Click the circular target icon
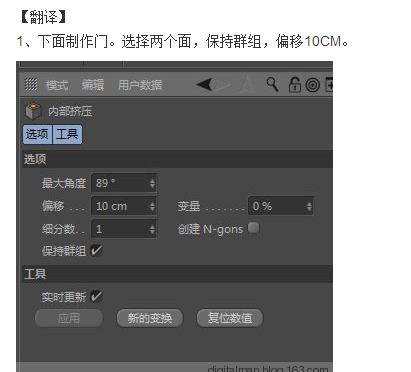Screen dimensions: 411x372 (x=313, y=85)
